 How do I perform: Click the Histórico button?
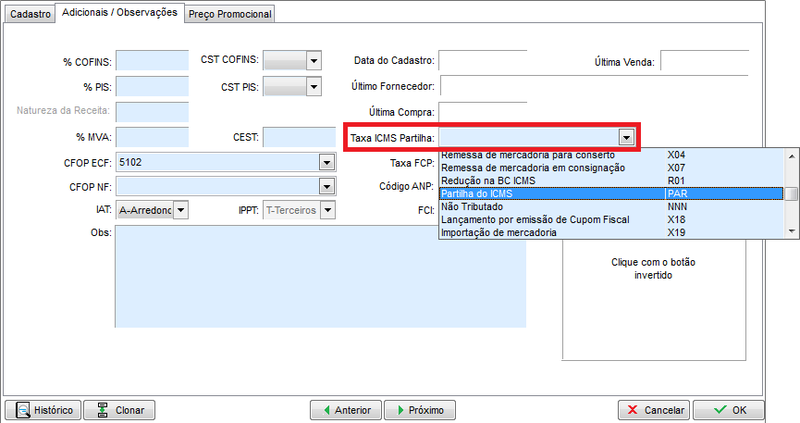42,410
